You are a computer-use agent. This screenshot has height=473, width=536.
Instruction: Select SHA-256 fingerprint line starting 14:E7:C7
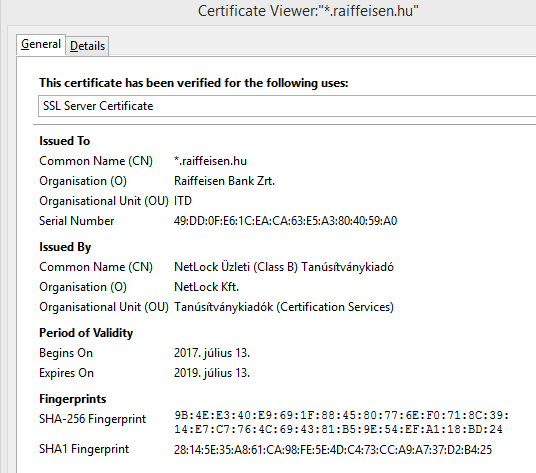tap(338, 429)
